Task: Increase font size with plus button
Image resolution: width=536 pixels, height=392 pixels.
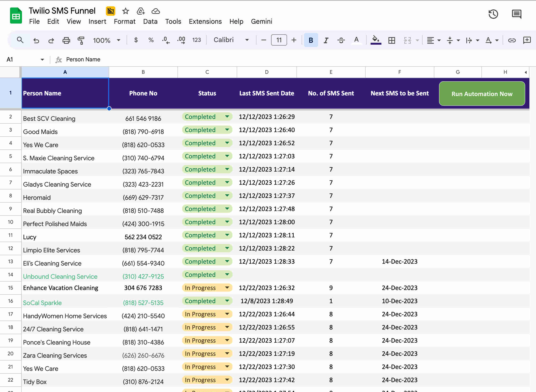Action: point(294,40)
